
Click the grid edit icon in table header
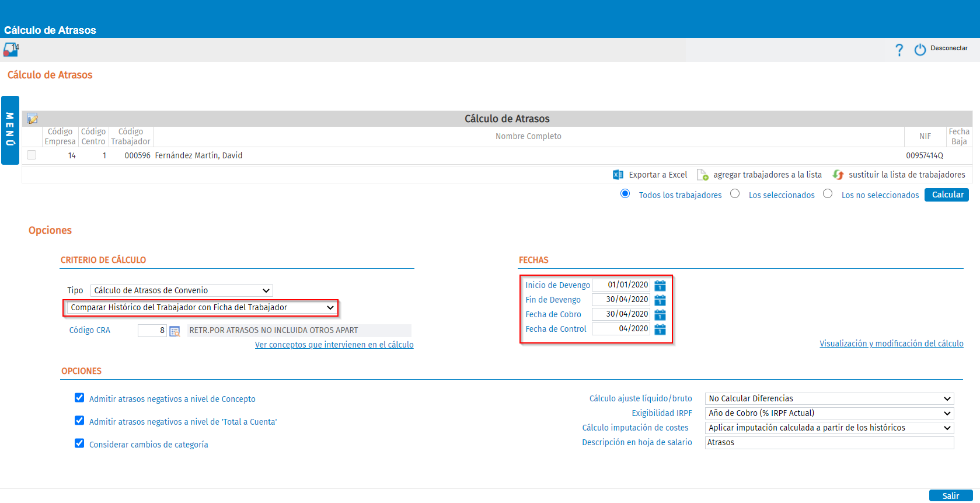[33, 119]
